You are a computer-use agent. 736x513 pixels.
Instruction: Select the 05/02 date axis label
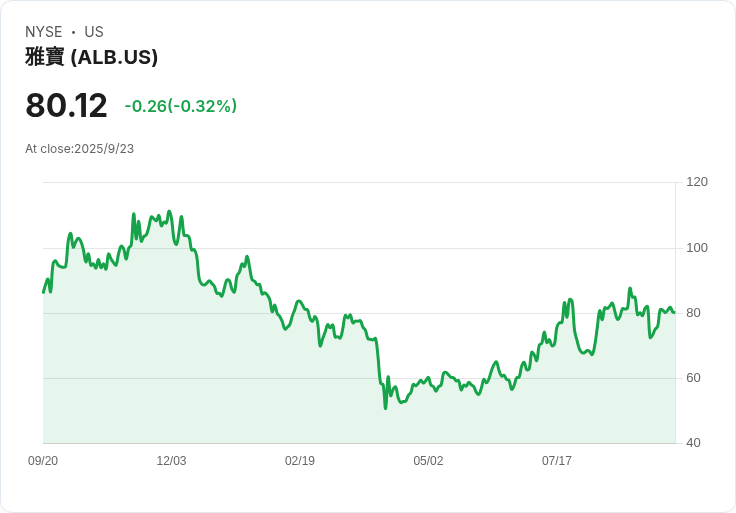428,461
